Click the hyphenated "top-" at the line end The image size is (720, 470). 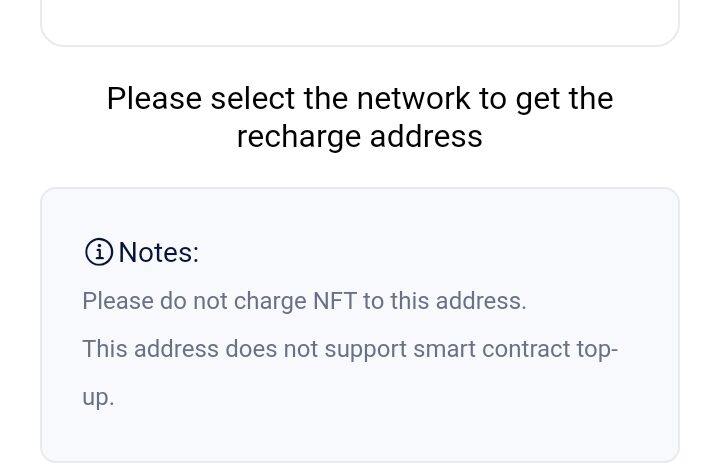pyautogui.click(x=598, y=349)
